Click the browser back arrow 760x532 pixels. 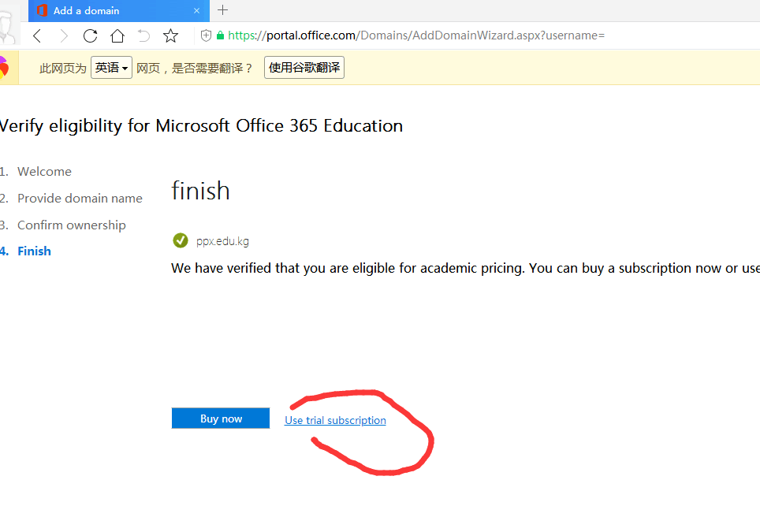[x=37, y=35]
